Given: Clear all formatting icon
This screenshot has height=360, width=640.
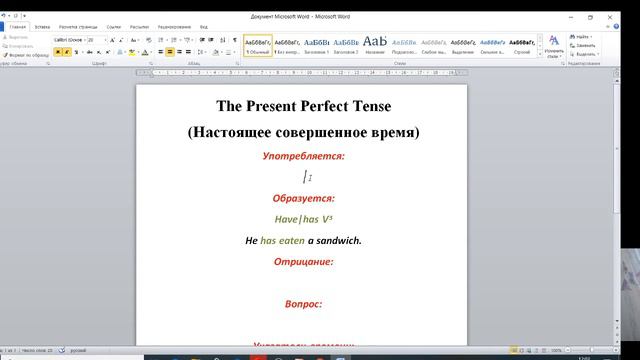Looking at the screenshot, I should (x=149, y=40).
